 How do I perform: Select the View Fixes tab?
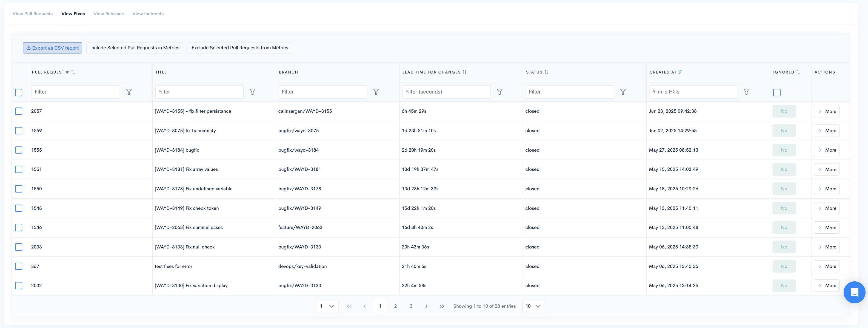click(73, 14)
